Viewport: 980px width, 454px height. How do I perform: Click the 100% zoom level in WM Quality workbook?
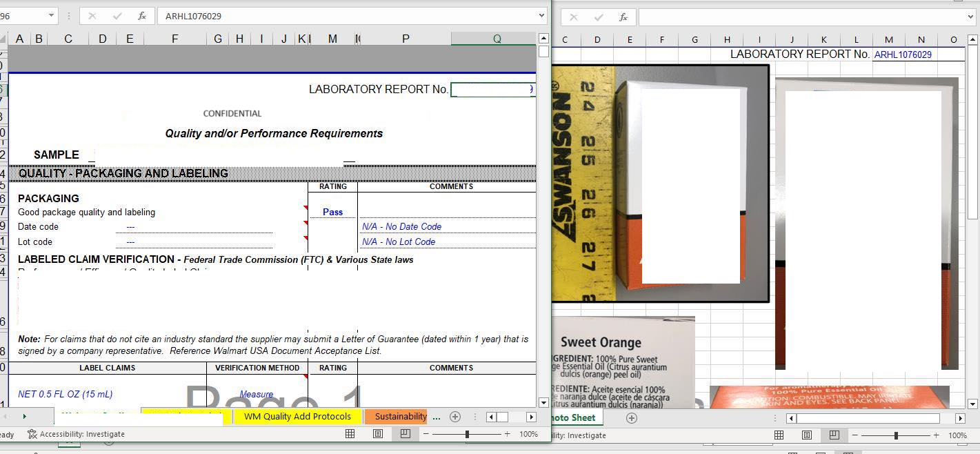pos(528,434)
